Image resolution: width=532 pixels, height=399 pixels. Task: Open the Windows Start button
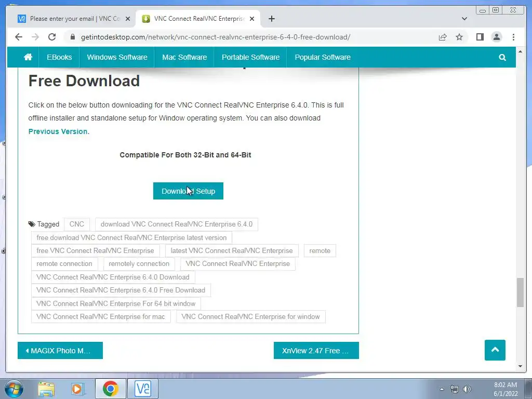[x=14, y=389]
